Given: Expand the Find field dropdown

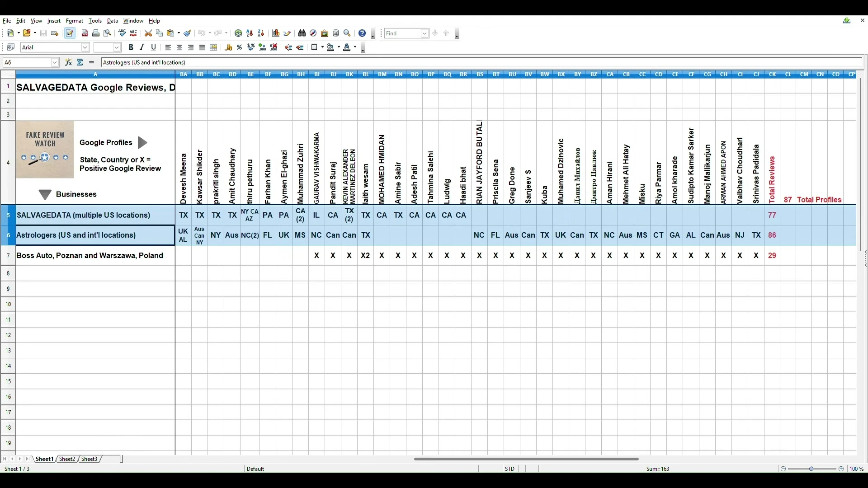Looking at the screenshot, I should (425, 33).
